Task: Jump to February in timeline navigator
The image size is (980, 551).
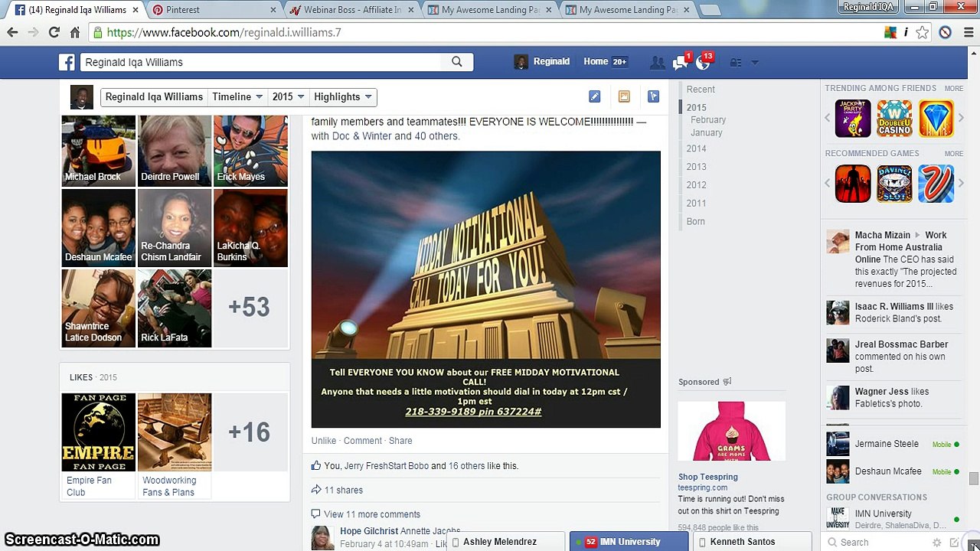Action: coord(708,120)
